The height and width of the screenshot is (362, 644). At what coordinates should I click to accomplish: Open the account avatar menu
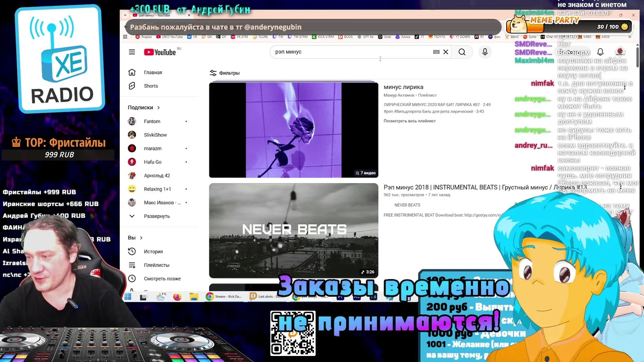point(620,52)
